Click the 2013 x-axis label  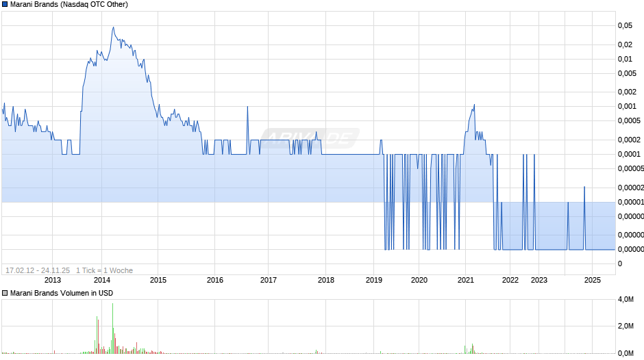[53, 281]
